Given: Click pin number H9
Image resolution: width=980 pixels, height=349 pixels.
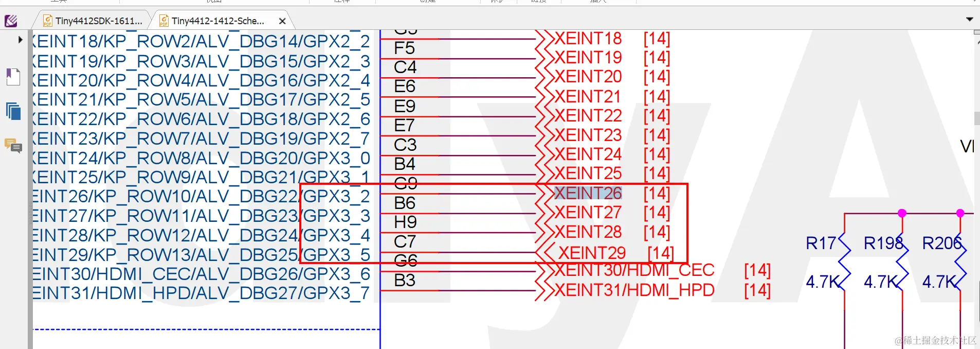Looking at the screenshot, I should [x=405, y=222].
